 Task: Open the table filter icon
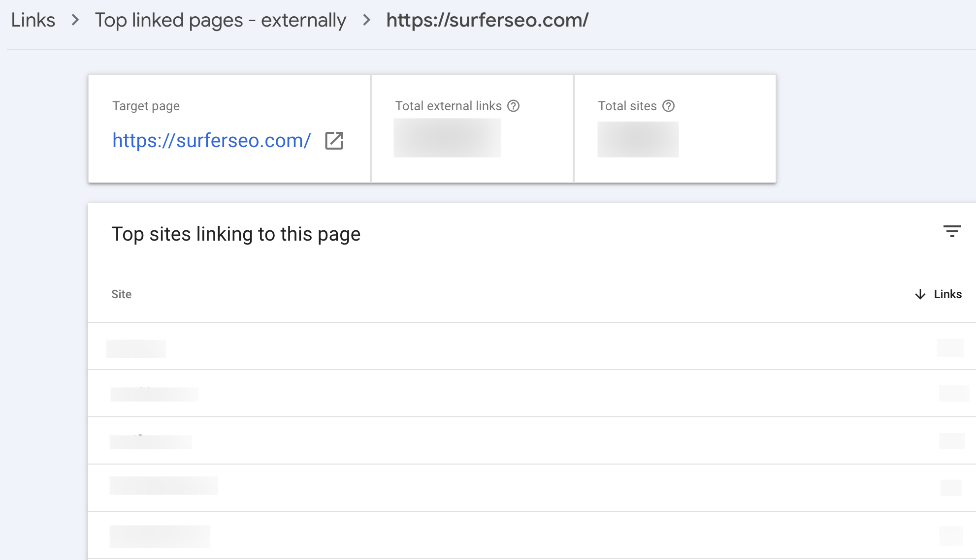952,231
